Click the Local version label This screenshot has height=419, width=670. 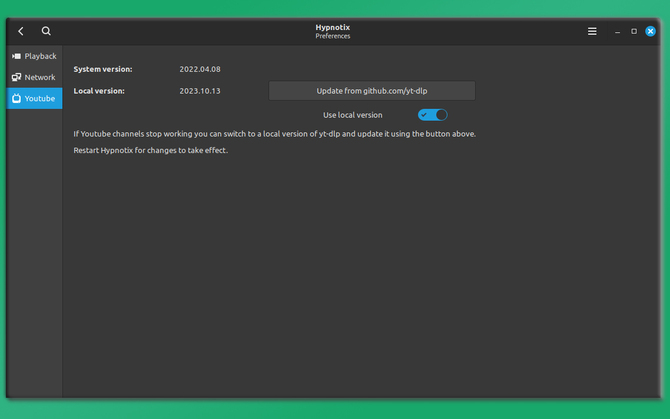(99, 91)
